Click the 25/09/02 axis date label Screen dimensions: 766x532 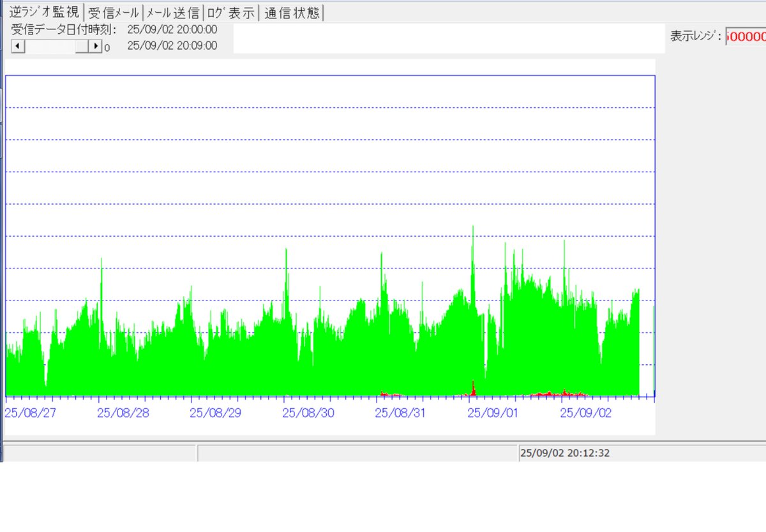[x=585, y=413]
